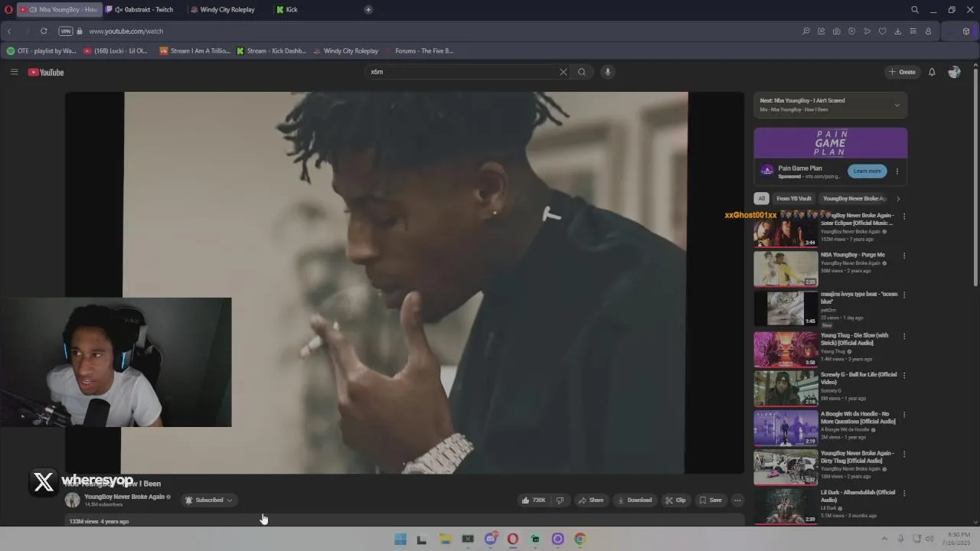Save the video to a playlist

(710, 500)
